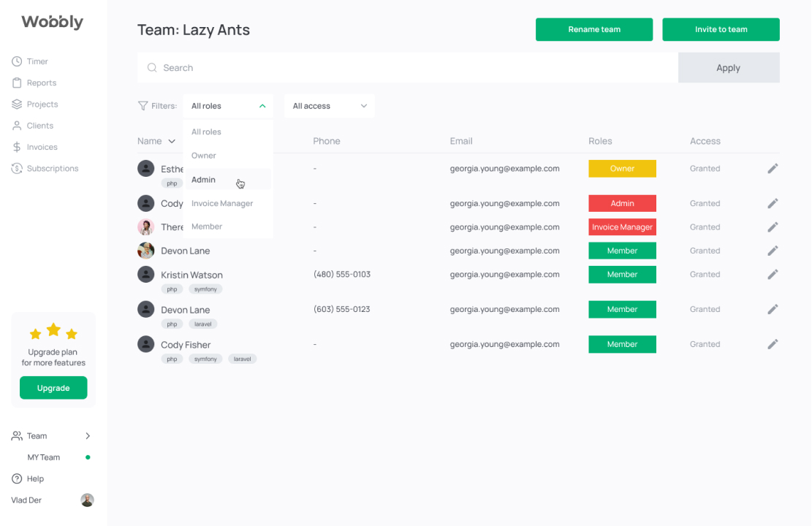
Task: Edit the Invoice Manager row pencil icon
Action: click(773, 226)
